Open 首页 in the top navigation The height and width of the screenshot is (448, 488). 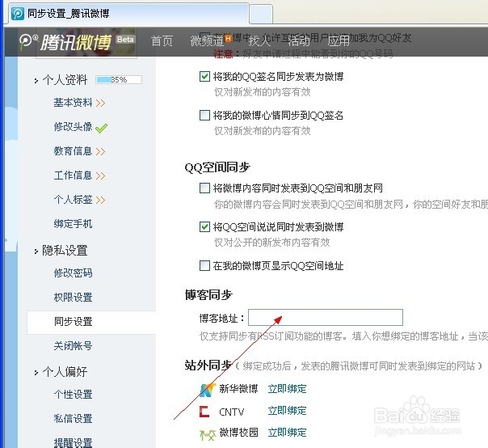click(x=162, y=40)
